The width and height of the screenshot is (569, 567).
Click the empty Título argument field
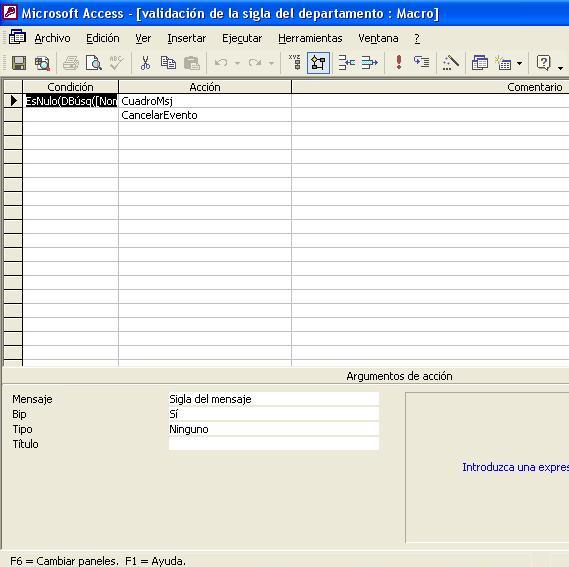coord(274,444)
